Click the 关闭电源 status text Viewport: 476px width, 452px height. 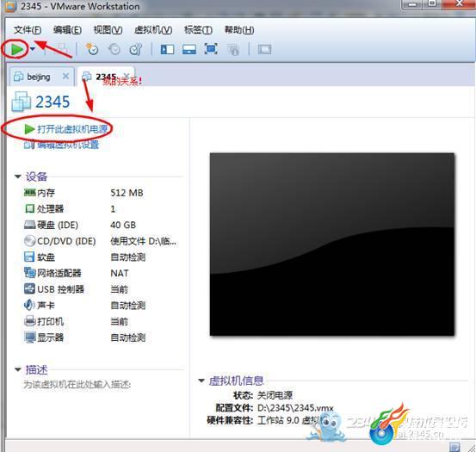[275, 395]
